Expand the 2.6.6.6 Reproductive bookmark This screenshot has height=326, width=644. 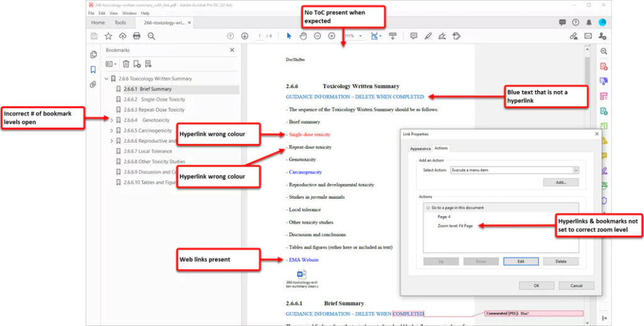pos(112,141)
